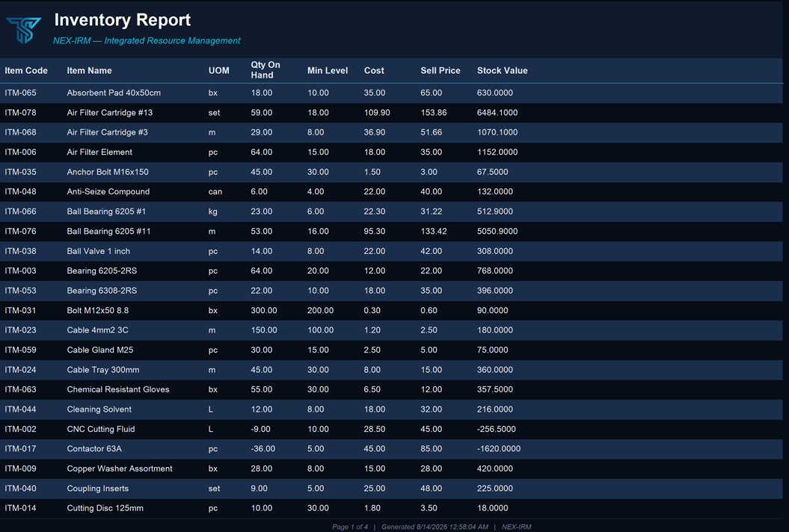789x532 pixels.
Task: Click the Item Name column header
Action: tap(89, 70)
